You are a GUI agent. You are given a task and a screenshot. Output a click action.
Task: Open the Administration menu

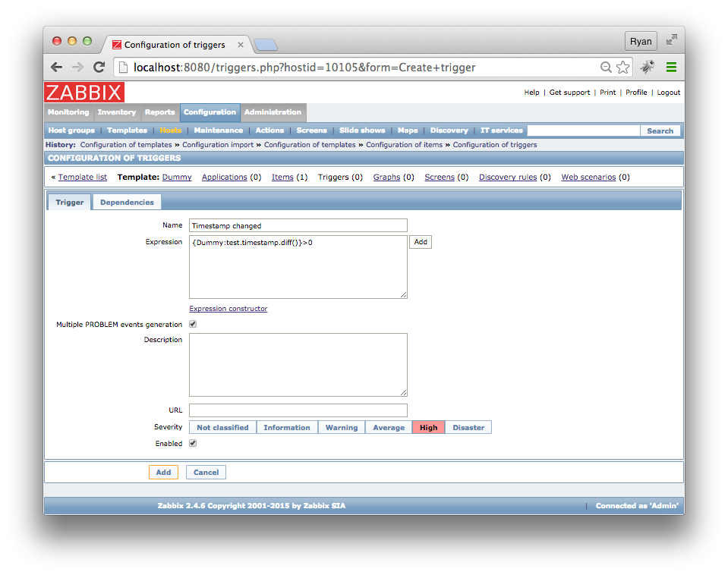tap(273, 112)
